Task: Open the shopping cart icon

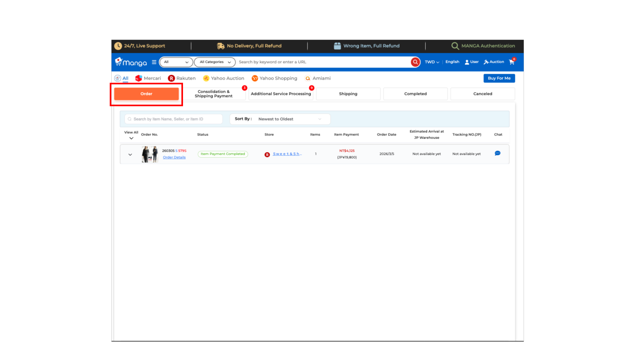Action: pos(512,62)
